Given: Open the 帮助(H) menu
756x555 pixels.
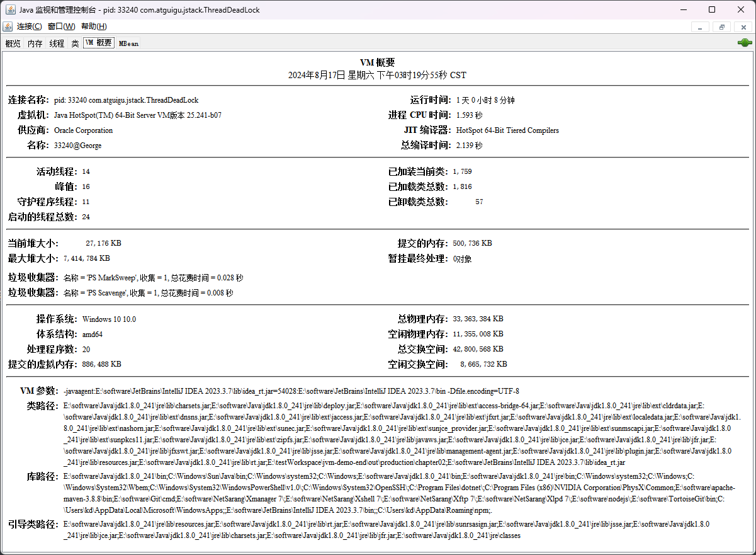Looking at the screenshot, I should point(94,26).
